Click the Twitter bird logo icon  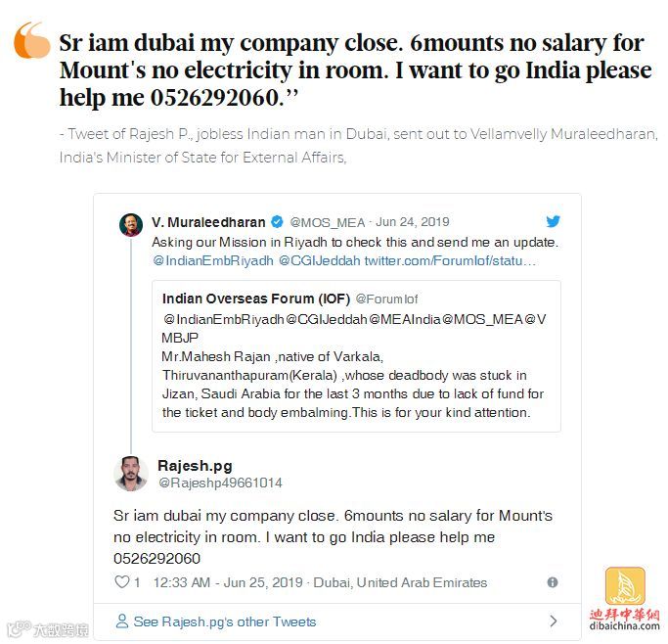coord(553,221)
